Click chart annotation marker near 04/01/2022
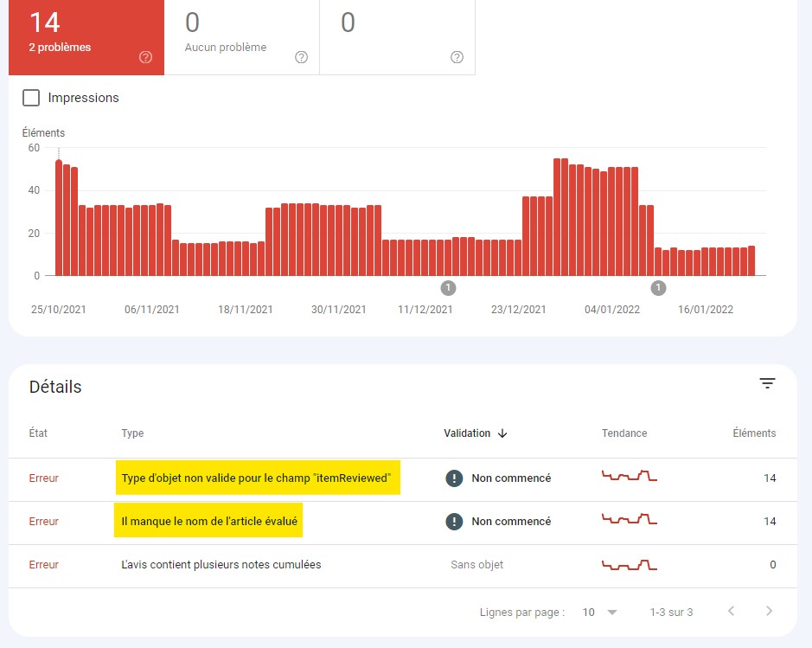Screen dimensions: 812x648 point(658,287)
